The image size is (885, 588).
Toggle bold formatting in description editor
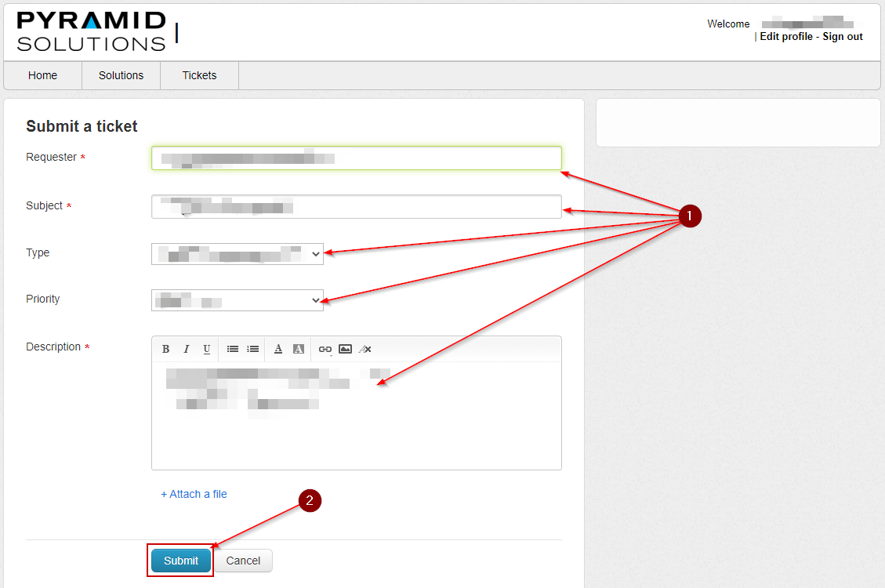point(165,350)
